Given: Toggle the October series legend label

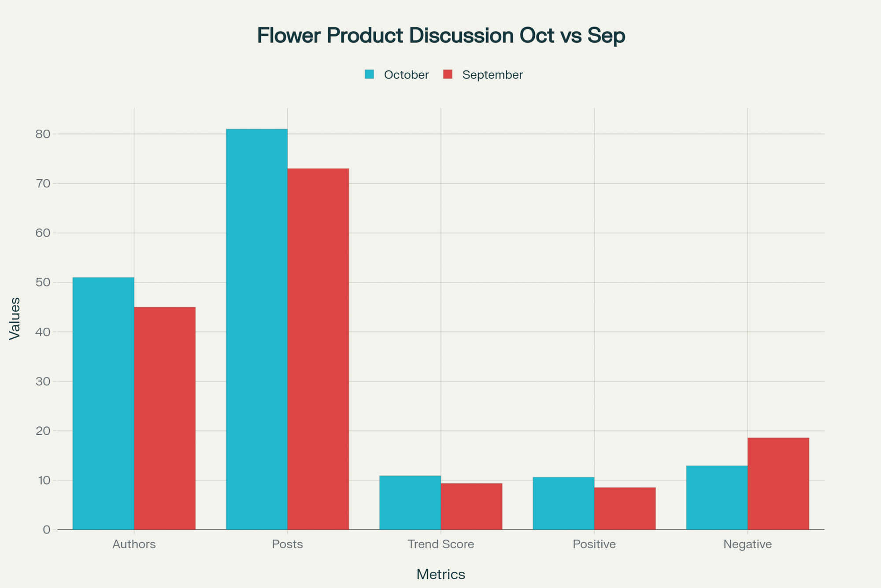Looking at the screenshot, I should (x=406, y=75).
